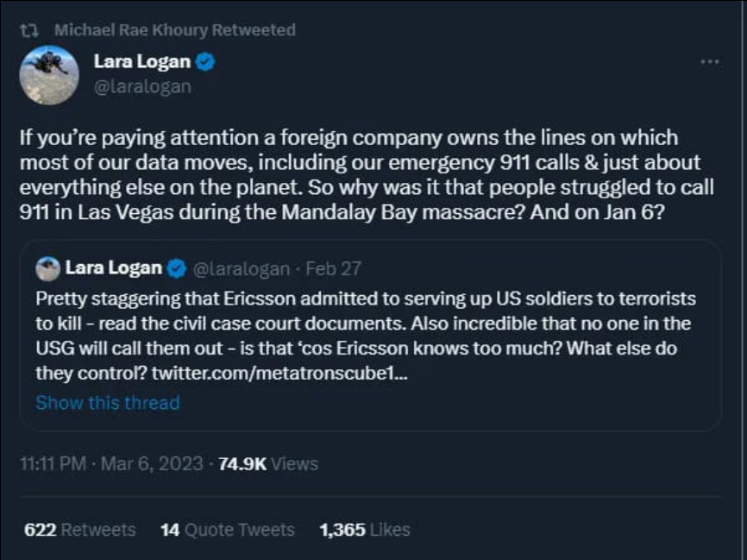Click the Likes count for this tweet
This screenshot has height=560, width=747.
point(361,530)
